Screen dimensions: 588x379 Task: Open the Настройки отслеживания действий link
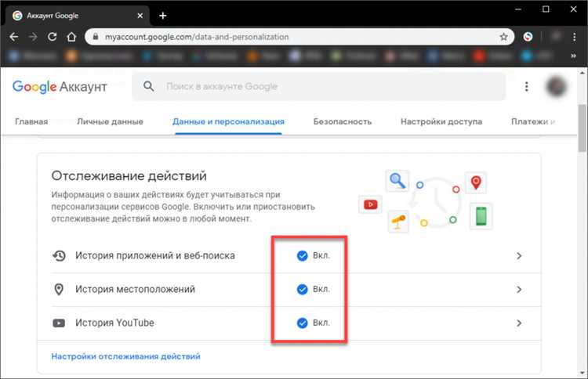(x=125, y=356)
